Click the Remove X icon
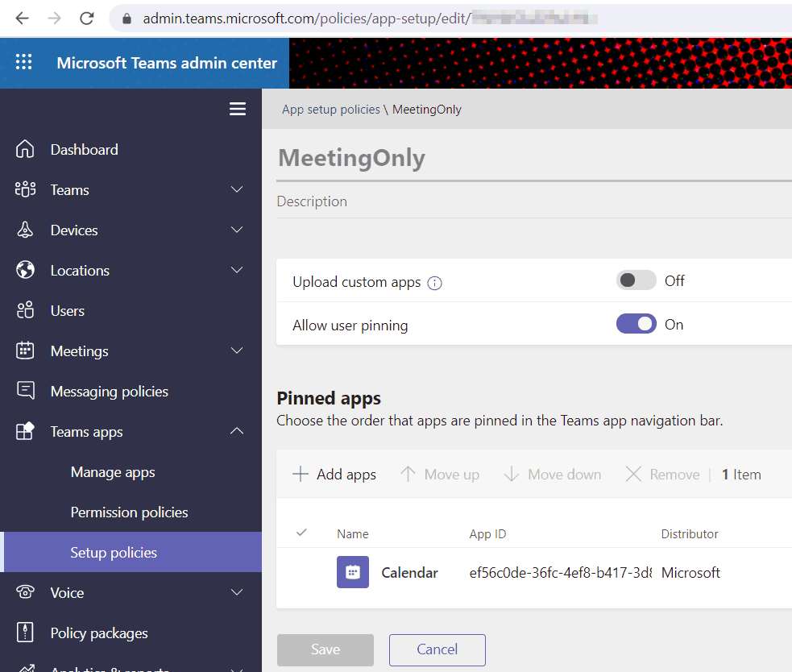792x672 pixels. tap(633, 474)
